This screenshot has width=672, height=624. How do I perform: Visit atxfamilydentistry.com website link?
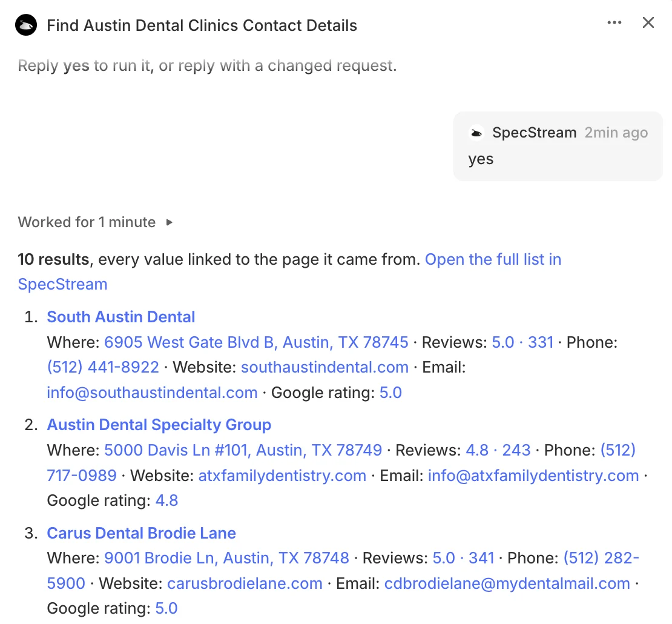[283, 476]
